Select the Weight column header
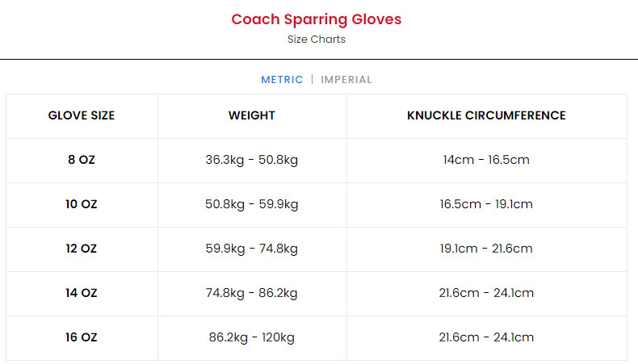The image size is (638, 364). 252,115
